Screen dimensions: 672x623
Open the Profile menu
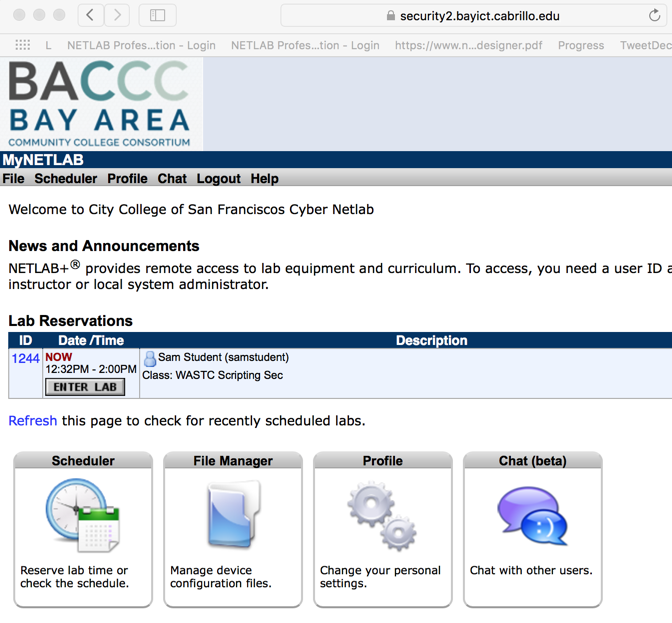[127, 178]
